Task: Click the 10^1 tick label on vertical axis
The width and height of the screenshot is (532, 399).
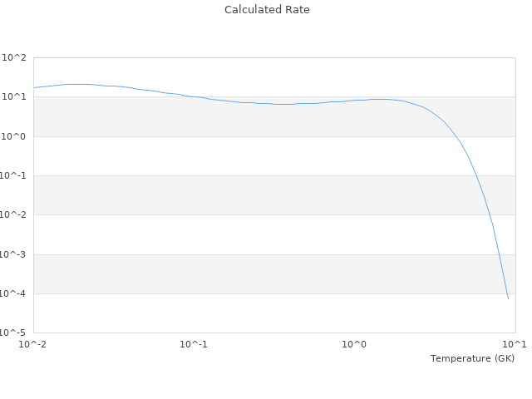Action: point(16,97)
